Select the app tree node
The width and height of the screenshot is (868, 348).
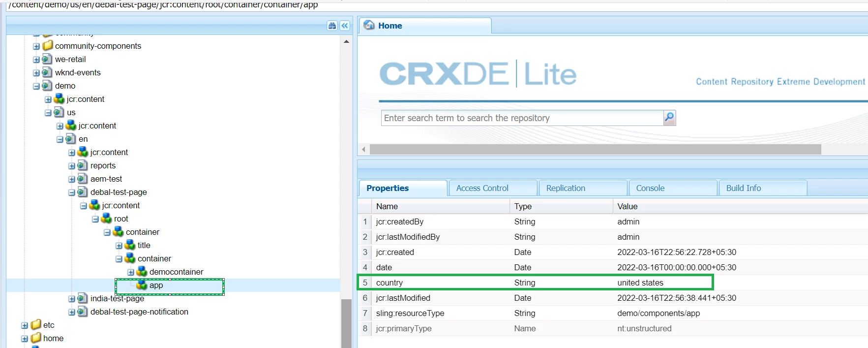click(156, 285)
